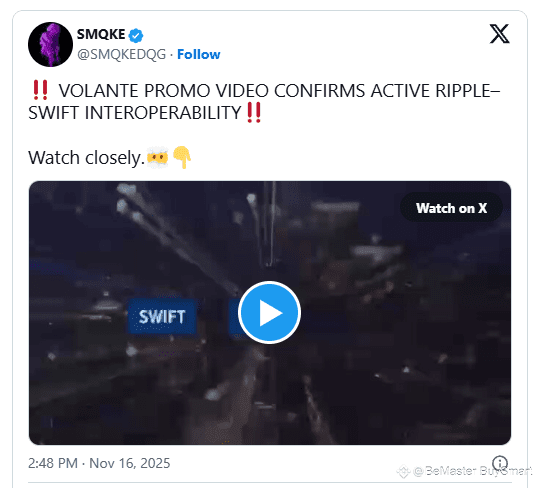
Task: Open the X logo in the corner
Action: point(499,34)
